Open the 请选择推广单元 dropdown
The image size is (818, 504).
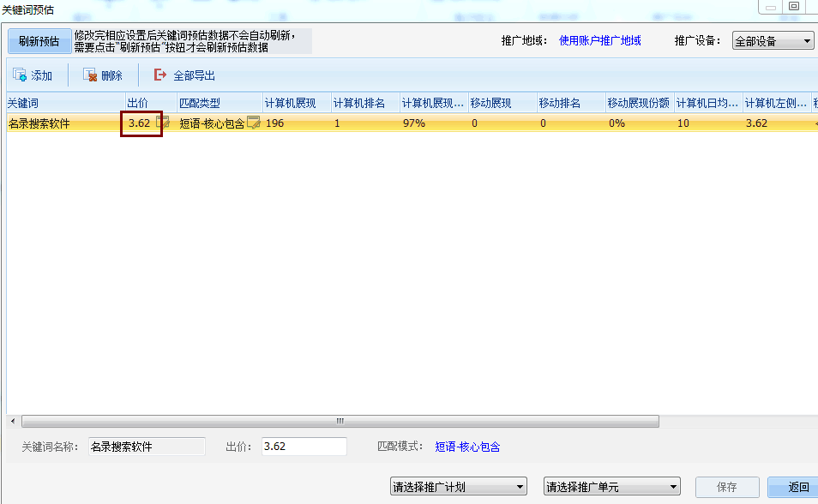610,486
